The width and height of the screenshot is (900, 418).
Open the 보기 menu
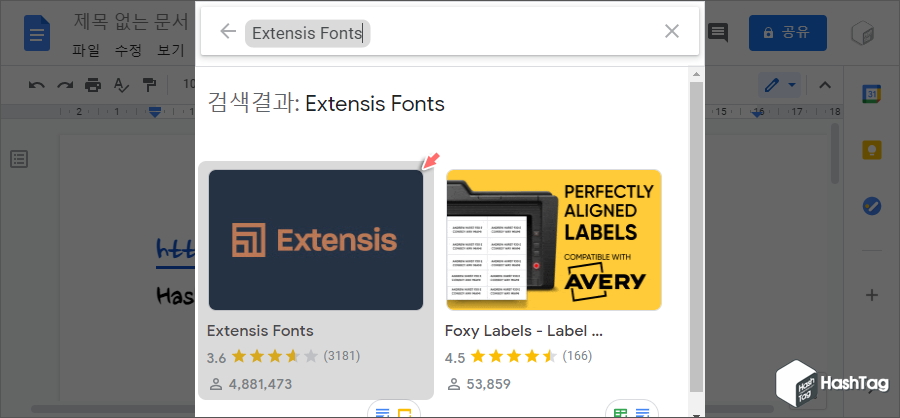(x=170, y=51)
